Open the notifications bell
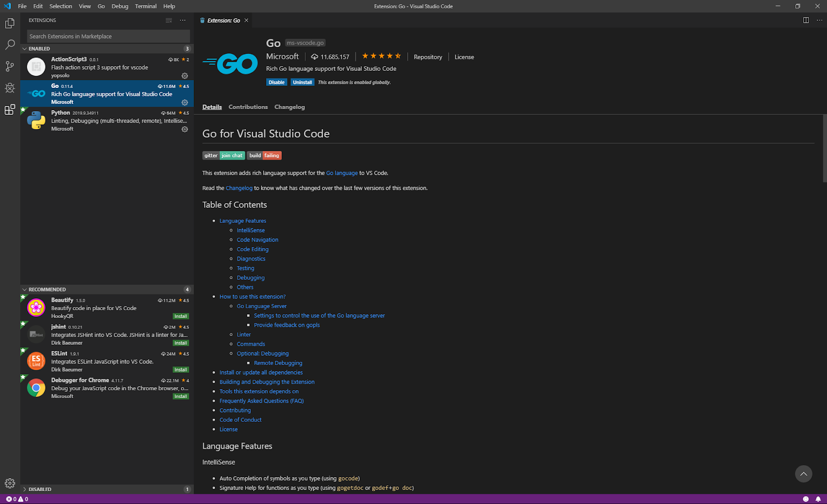This screenshot has height=504, width=827. pyautogui.click(x=818, y=499)
